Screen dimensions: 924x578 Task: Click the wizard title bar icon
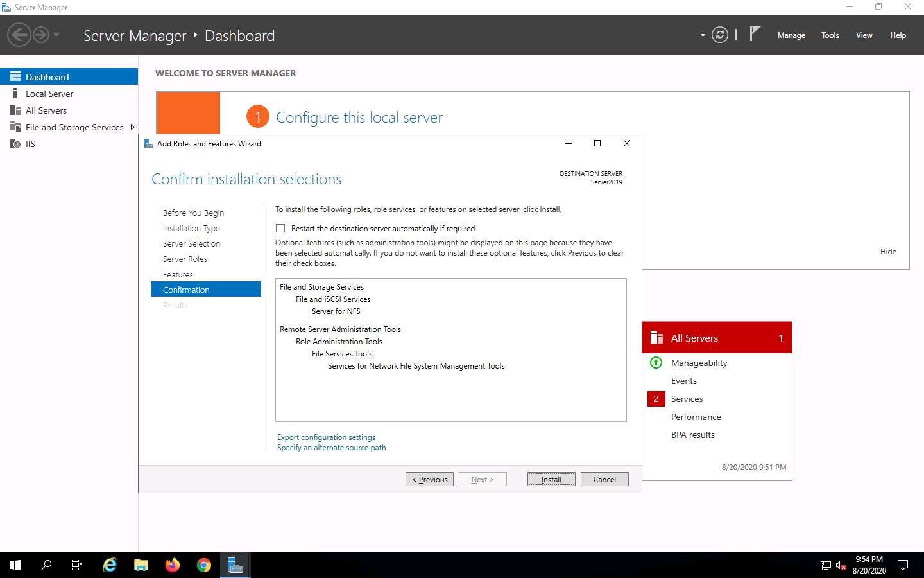(x=149, y=143)
